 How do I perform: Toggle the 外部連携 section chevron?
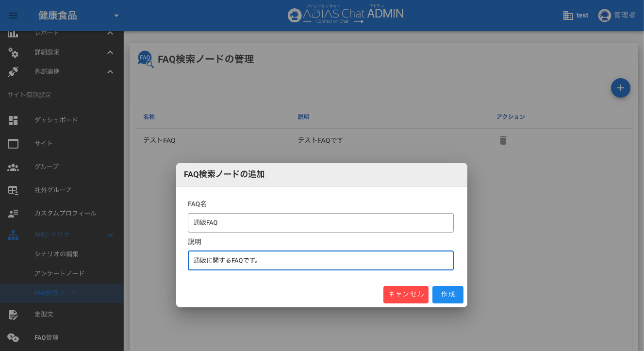click(110, 72)
